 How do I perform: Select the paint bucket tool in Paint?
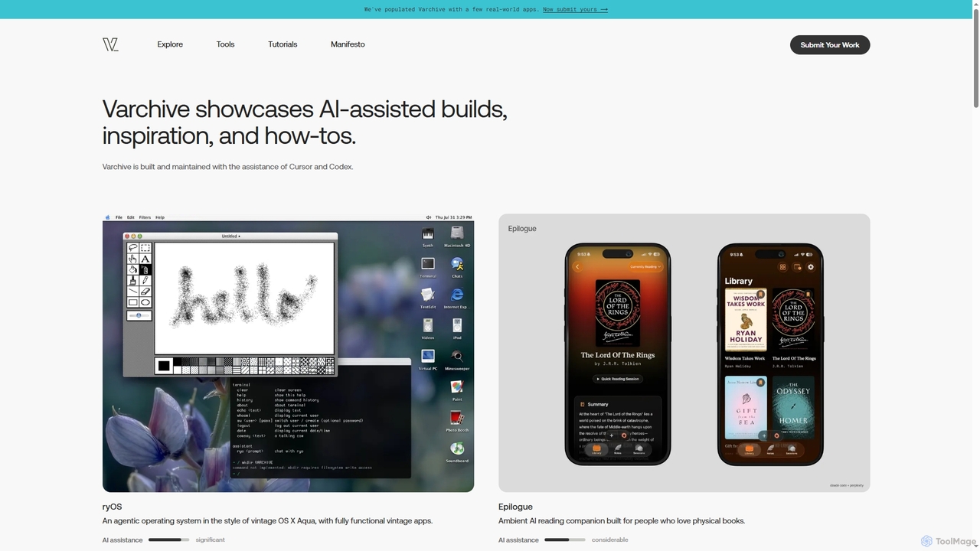click(x=133, y=270)
